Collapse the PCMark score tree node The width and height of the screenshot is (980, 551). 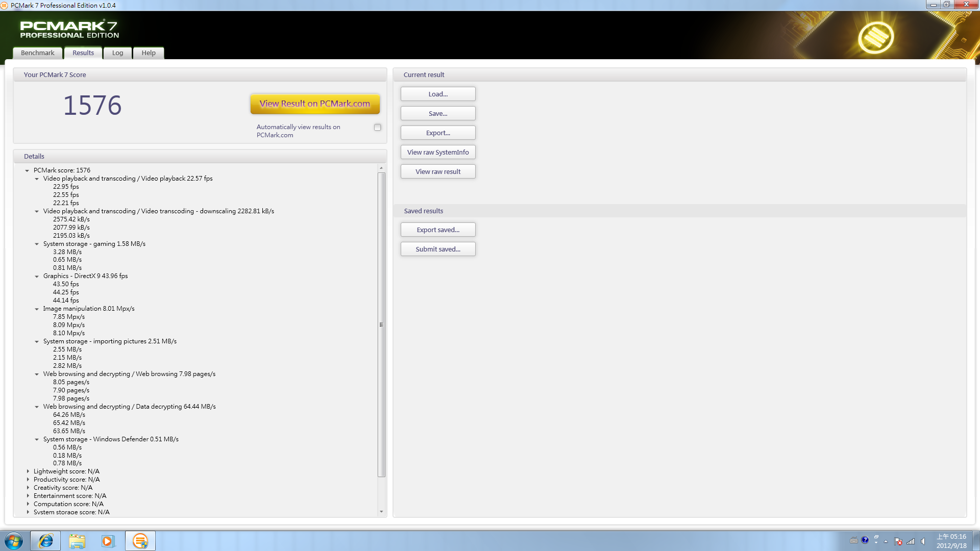tap(27, 170)
